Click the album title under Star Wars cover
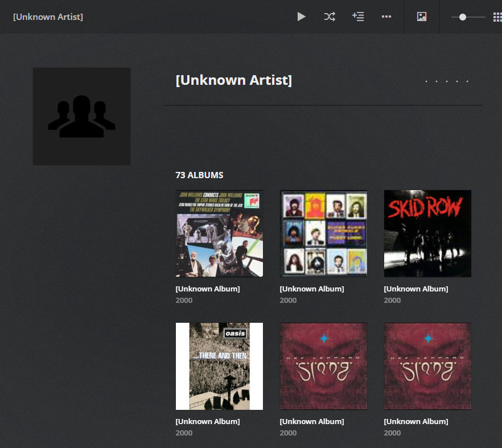 click(x=207, y=289)
